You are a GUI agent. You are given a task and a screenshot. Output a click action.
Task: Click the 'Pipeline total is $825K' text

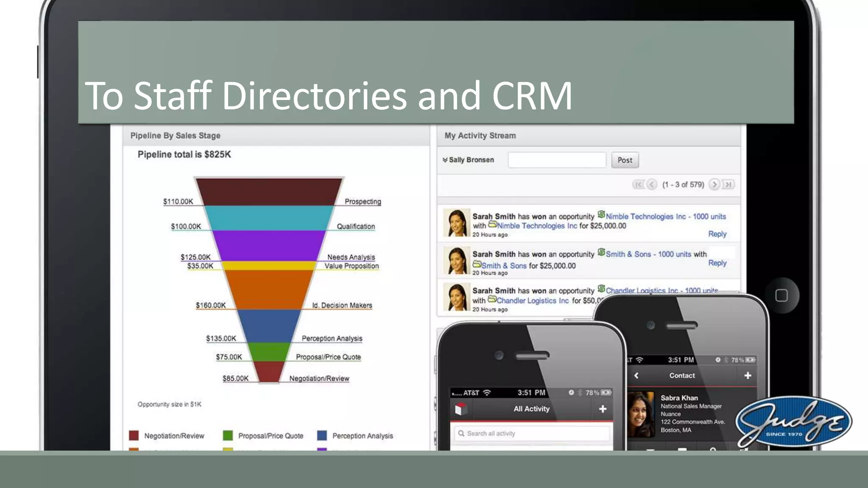(184, 155)
